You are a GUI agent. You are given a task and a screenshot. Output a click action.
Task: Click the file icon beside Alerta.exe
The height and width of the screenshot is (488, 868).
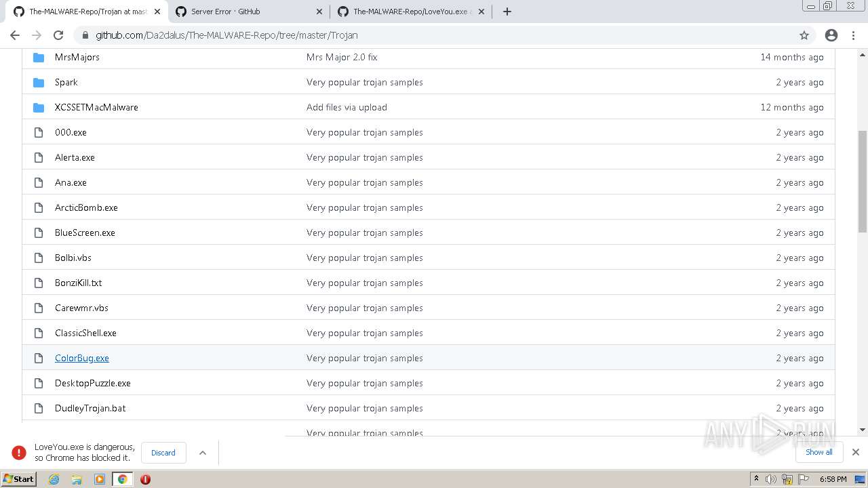tap(39, 157)
